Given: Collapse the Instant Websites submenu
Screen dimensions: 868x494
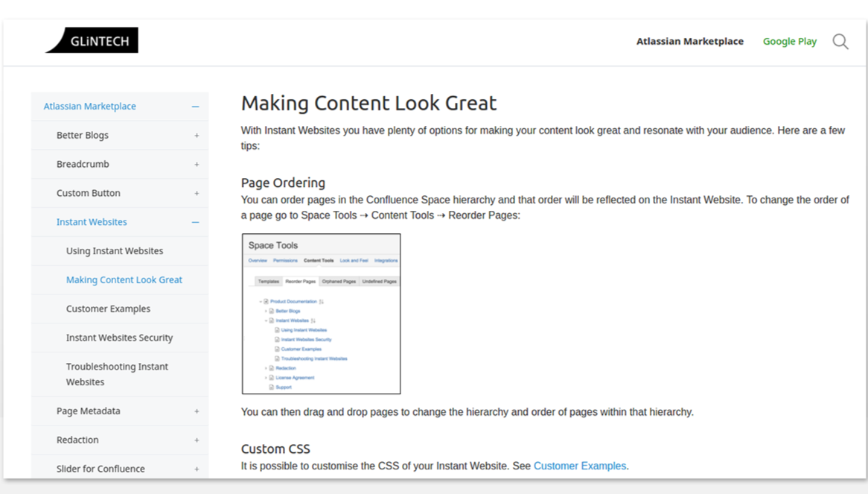Looking at the screenshot, I should point(195,222).
